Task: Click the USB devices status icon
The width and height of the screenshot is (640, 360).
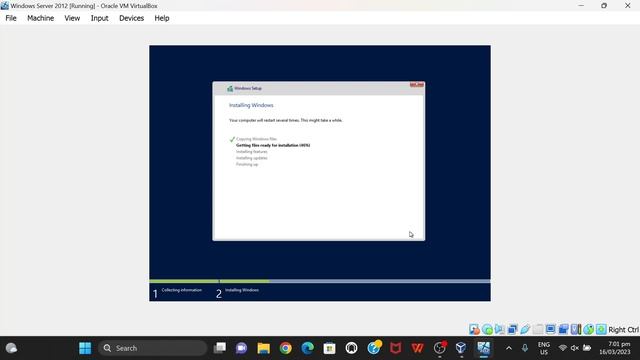Action: coord(525,329)
